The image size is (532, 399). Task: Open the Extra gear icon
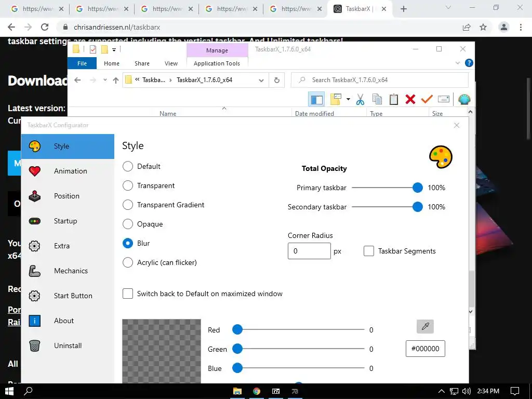coord(35,246)
